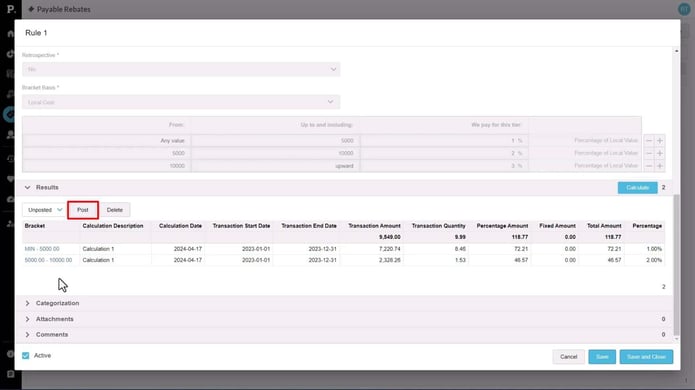This screenshot has height=390, width=695.
Task: Open the Retrospective dropdown
Action: pyautogui.click(x=181, y=69)
